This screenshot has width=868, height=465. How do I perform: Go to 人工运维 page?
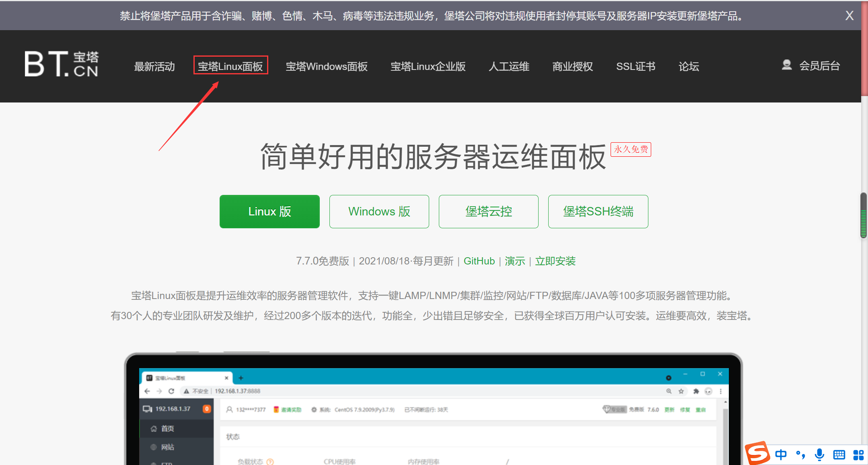coord(509,66)
